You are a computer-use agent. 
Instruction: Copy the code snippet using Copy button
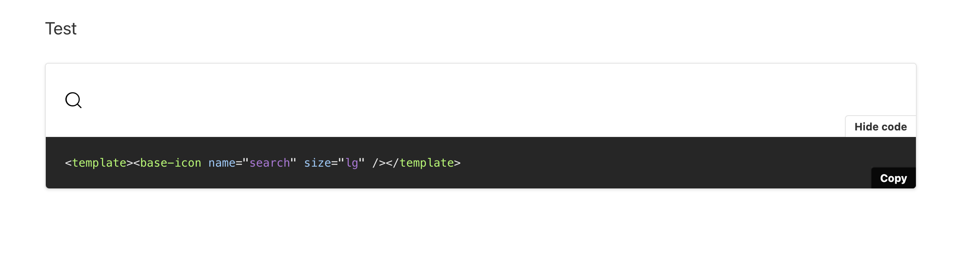[x=893, y=178]
